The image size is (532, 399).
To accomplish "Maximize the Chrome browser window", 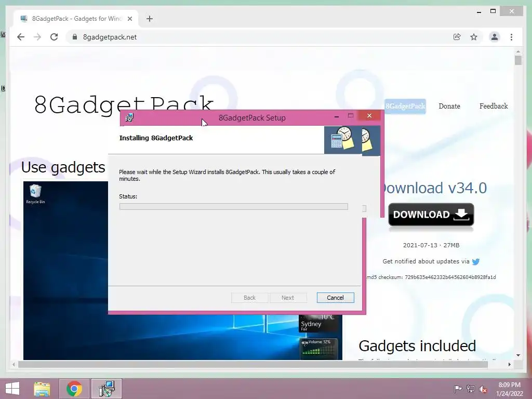I will pos(493,11).
